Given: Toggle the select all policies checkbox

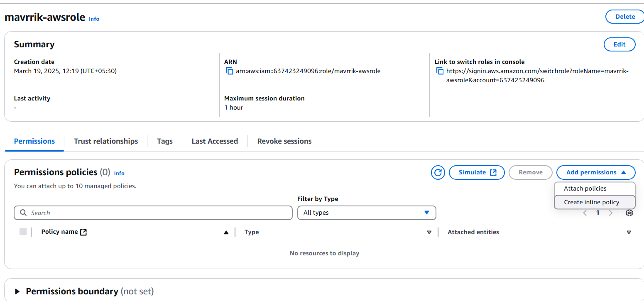Looking at the screenshot, I should point(23,232).
